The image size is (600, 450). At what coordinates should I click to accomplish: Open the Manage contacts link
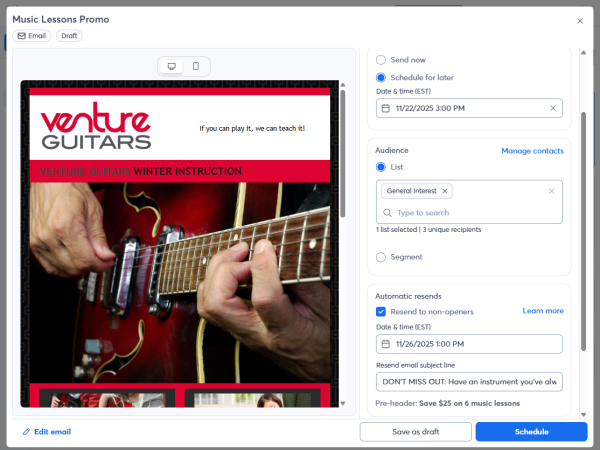pyautogui.click(x=532, y=151)
